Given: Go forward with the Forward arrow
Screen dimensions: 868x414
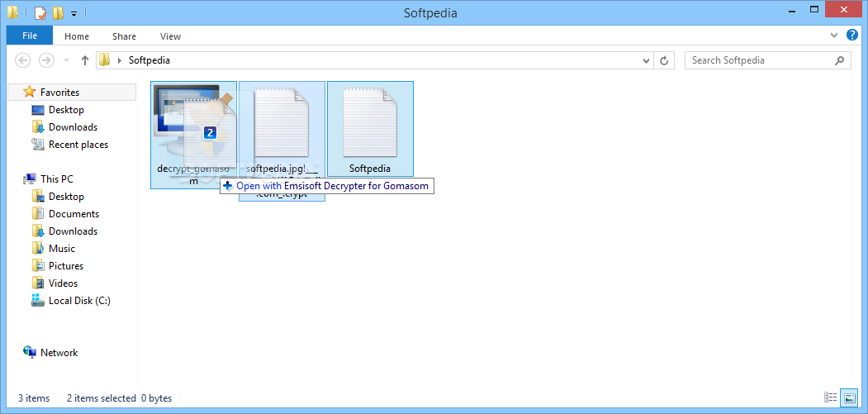Looking at the screenshot, I should point(46,60).
